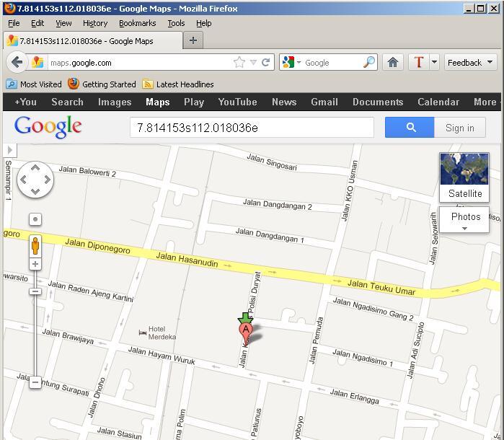Open the View menu
Screen dimensions: 504x440
point(63,23)
